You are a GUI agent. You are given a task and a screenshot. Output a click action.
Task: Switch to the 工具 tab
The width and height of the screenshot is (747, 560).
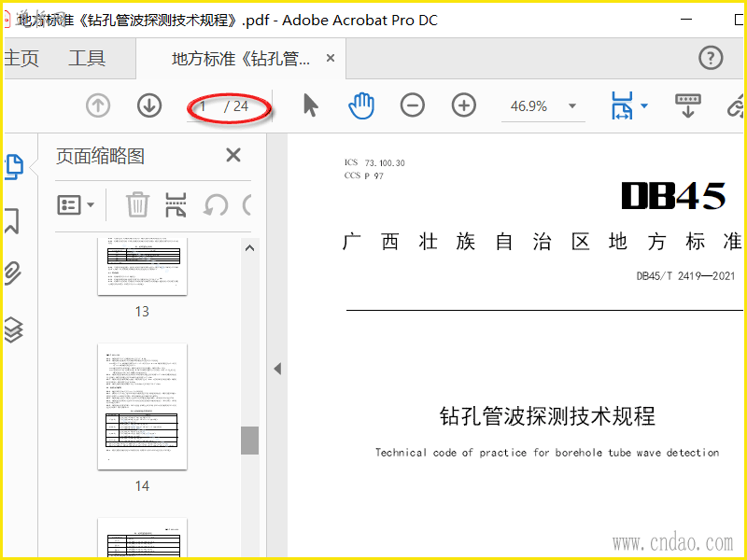coord(87,58)
